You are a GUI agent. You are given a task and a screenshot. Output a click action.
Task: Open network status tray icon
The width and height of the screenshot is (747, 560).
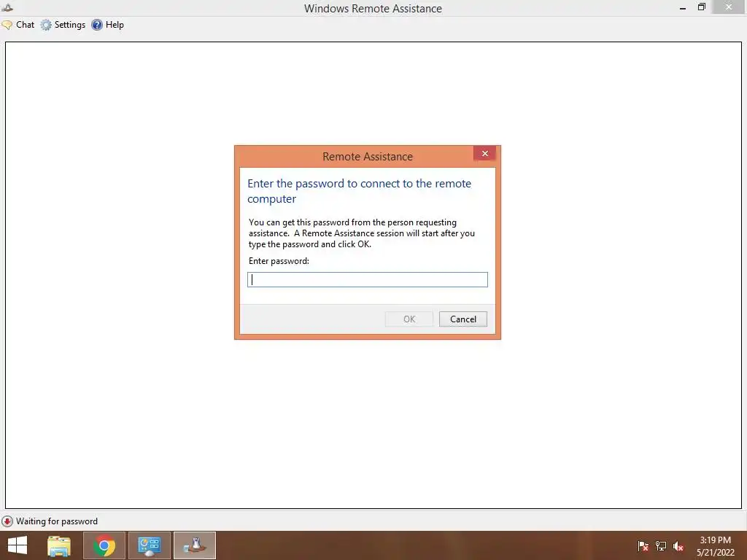point(661,546)
